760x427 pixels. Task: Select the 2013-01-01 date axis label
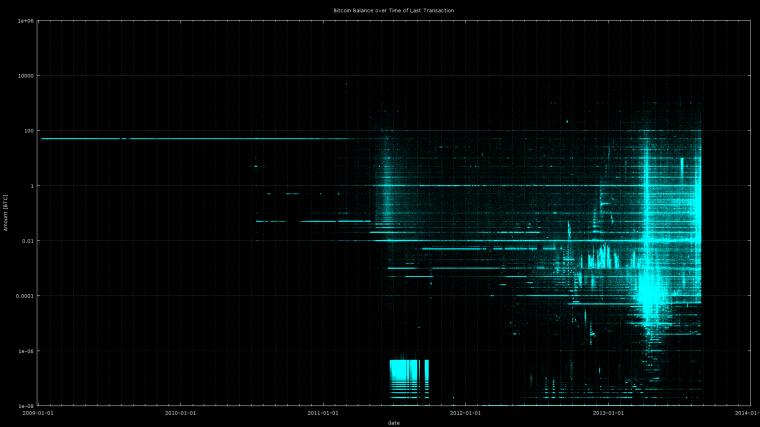tap(608, 413)
